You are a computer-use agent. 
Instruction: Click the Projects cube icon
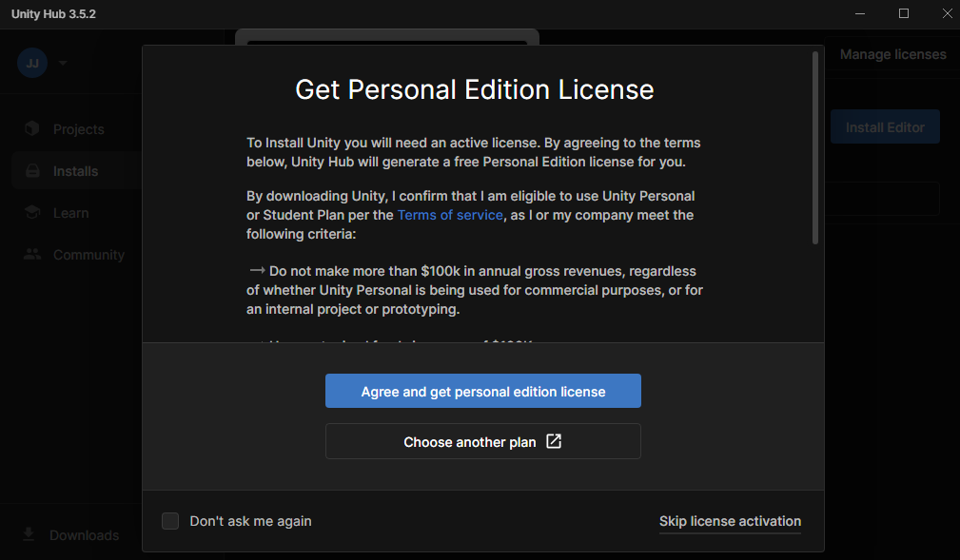(31, 128)
